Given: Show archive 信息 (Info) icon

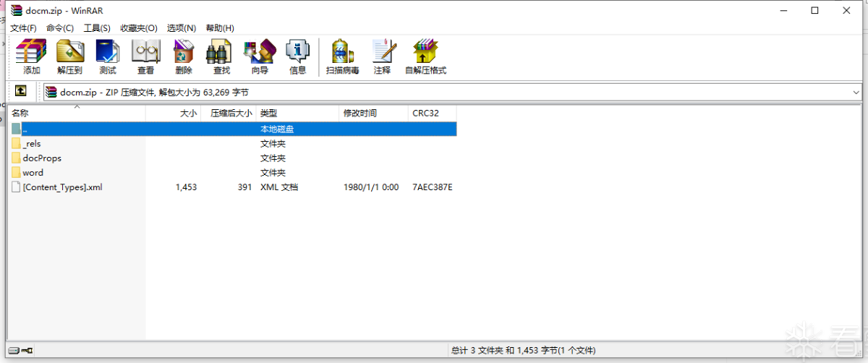Looking at the screenshot, I should [298, 57].
